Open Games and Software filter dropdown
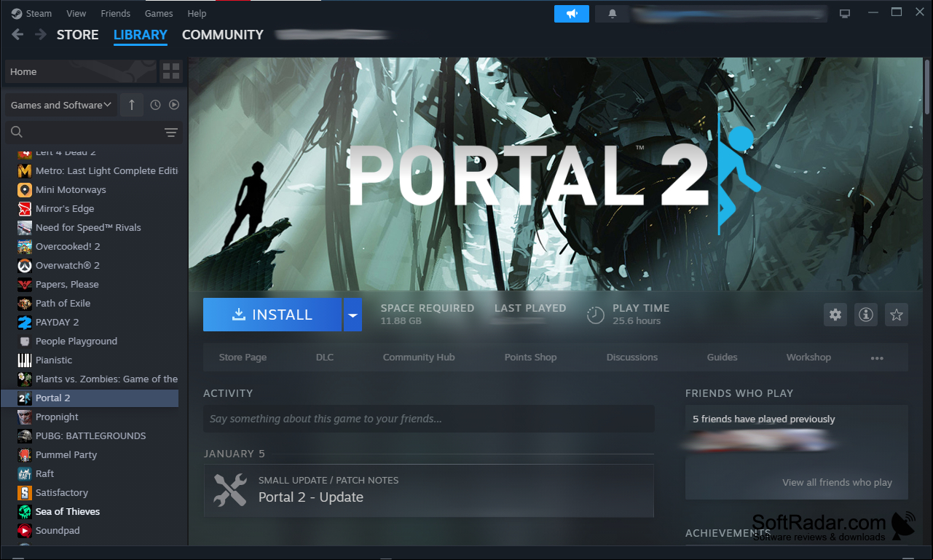Screen dimensions: 933x560 [60, 105]
